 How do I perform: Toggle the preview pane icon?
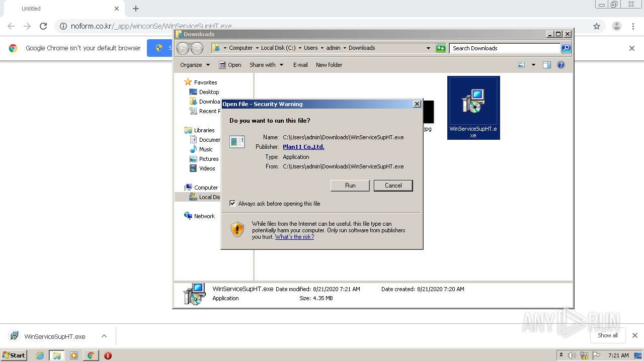547,65
